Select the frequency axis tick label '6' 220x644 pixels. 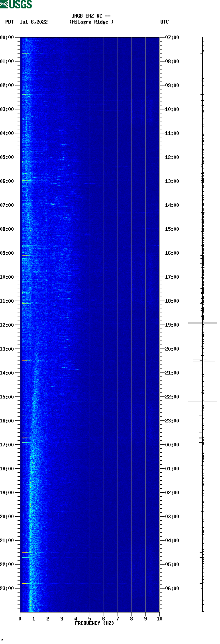pos(104,619)
